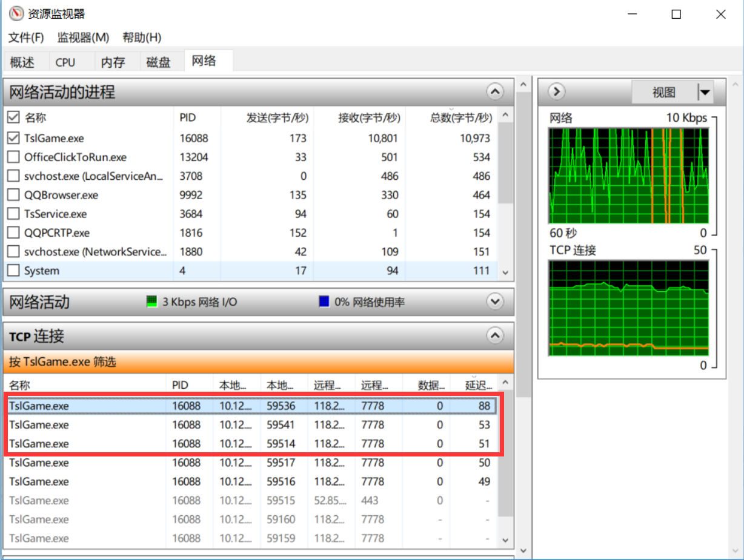This screenshot has width=744, height=560.
Task: Uncheck the TslGame.exe process checkbox
Action: click(x=13, y=138)
